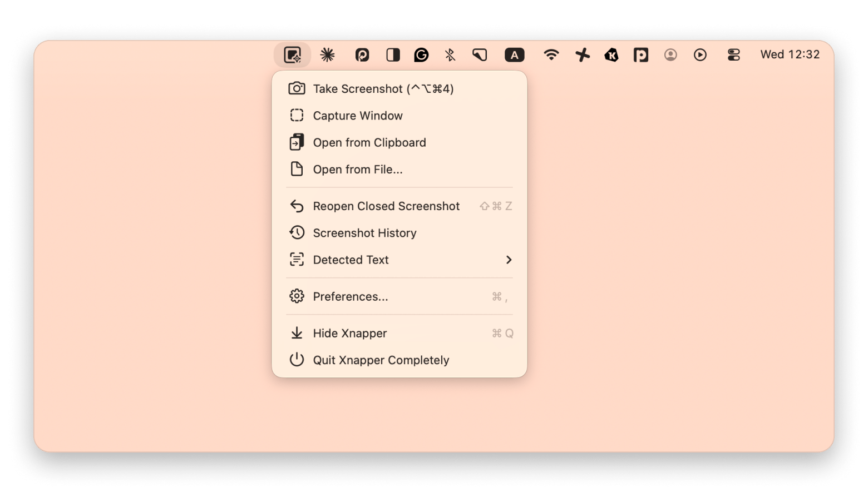The width and height of the screenshot is (868, 497).
Task: Click the document icon beside Open from File
Action: tap(297, 168)
